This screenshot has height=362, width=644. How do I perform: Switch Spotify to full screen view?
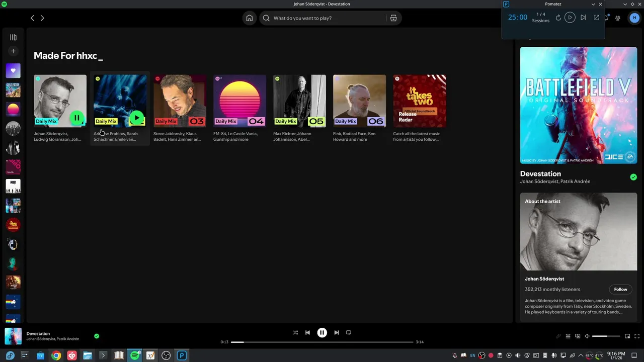point(637,336)
